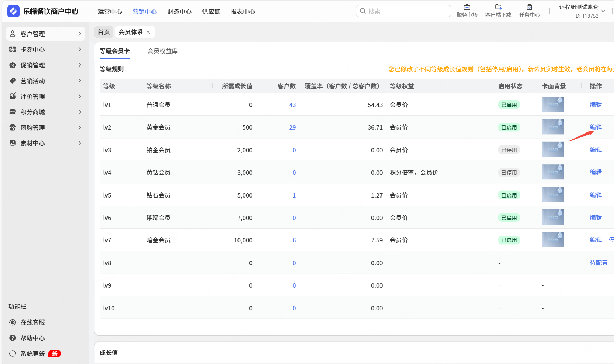
Task: Open the account dropdown next to 远程组测试账套
Action: click(603, 11)
